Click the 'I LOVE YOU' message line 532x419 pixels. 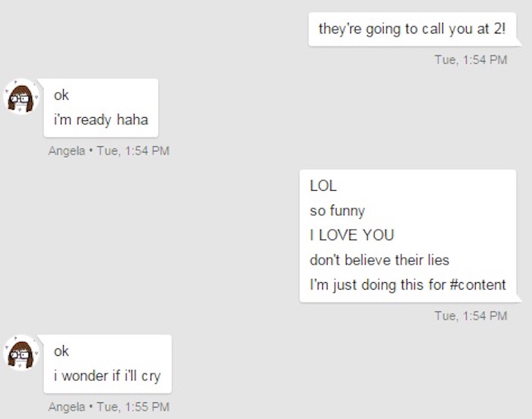pos(352,235)
